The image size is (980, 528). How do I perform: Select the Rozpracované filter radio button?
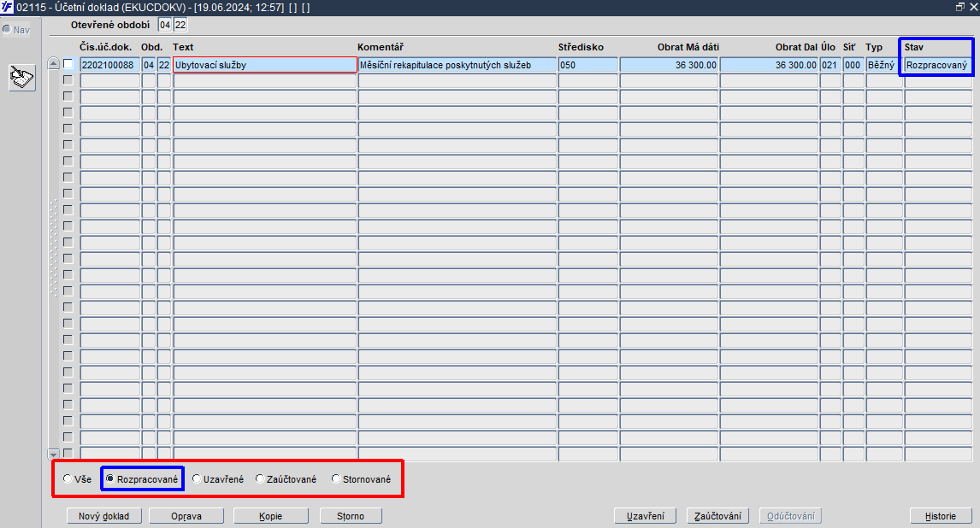[110, 478]
